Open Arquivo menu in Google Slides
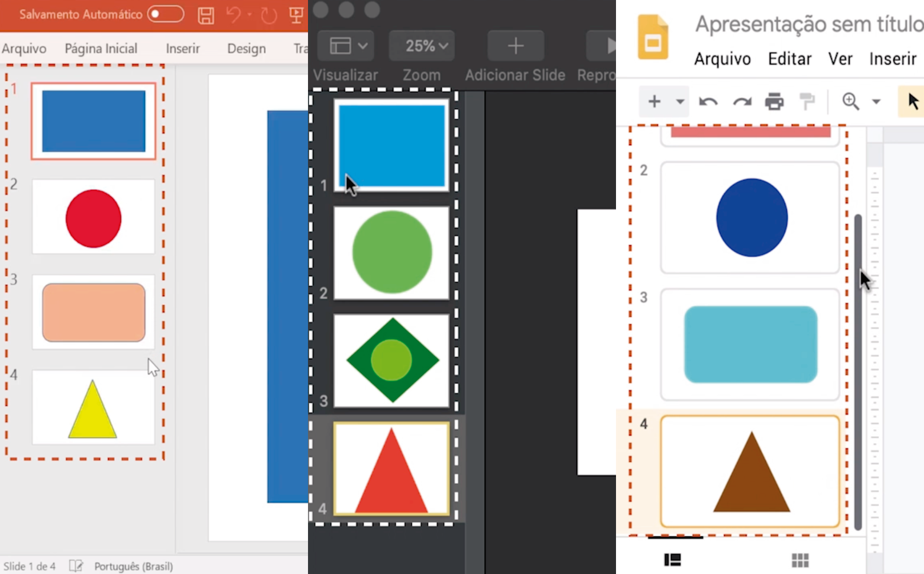The height and width of the screenshot is (574, 924). click(x=722, y=59)
